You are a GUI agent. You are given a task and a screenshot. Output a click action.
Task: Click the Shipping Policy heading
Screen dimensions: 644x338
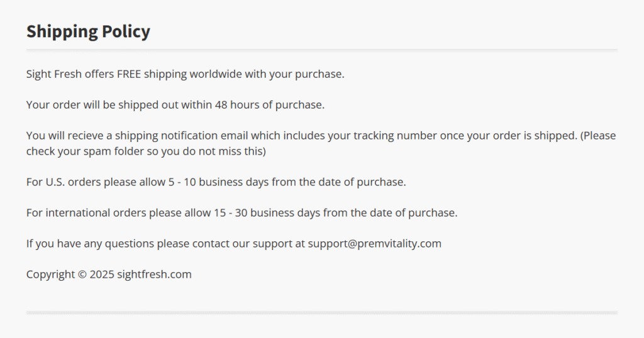88,31
